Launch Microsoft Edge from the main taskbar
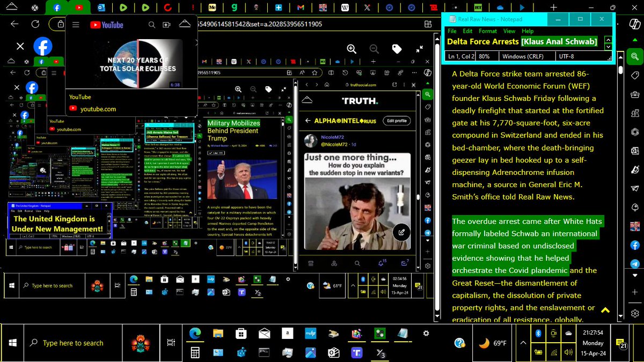Image resolution: width=644 pixels, height=362 pixels. click(x=195, y=334)
